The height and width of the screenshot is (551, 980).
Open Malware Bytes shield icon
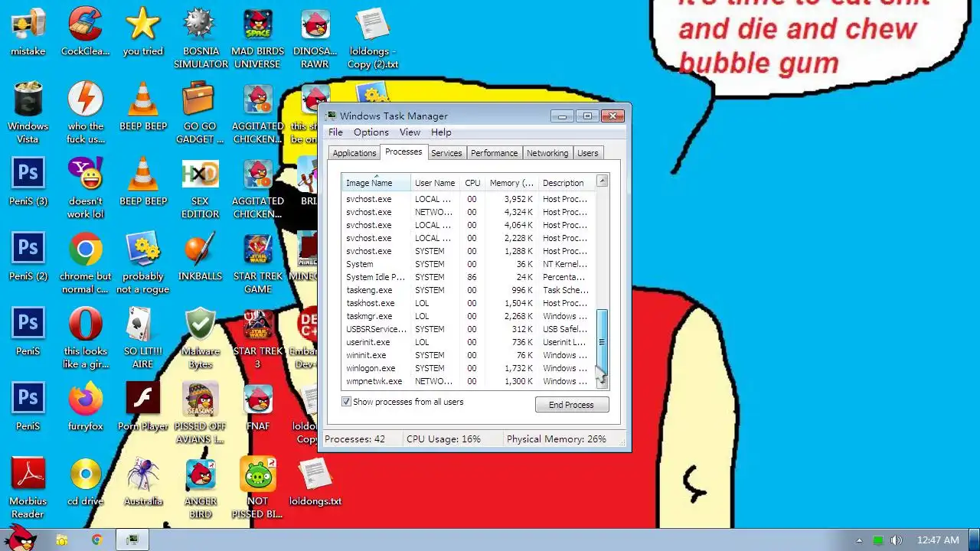(200, 338)
